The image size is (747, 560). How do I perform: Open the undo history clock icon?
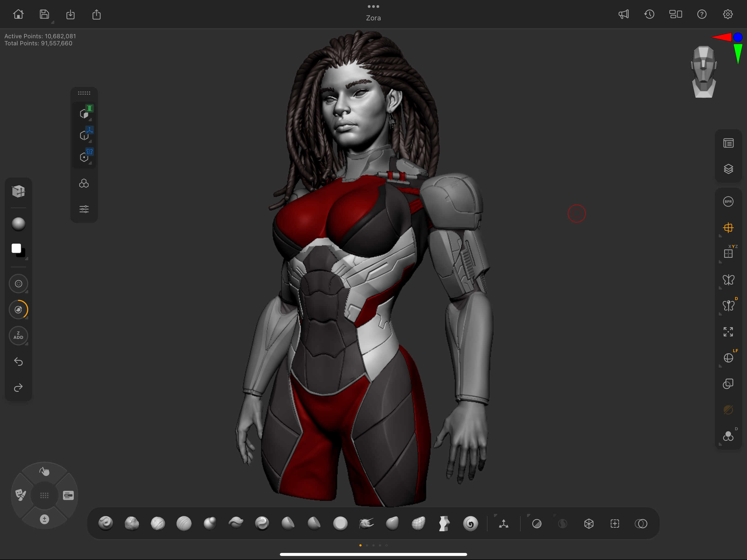point(649,14)
